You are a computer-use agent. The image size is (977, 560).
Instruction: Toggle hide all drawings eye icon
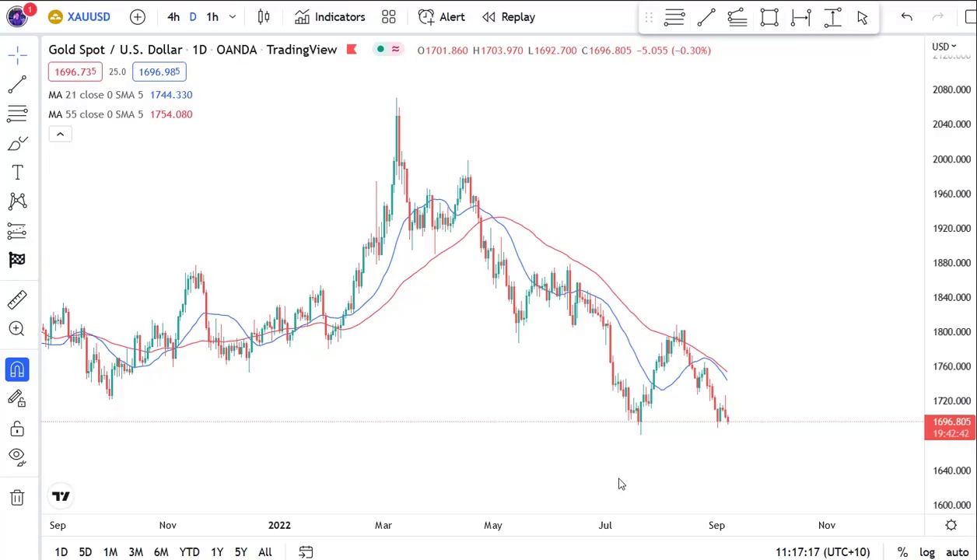click(17, 457)
